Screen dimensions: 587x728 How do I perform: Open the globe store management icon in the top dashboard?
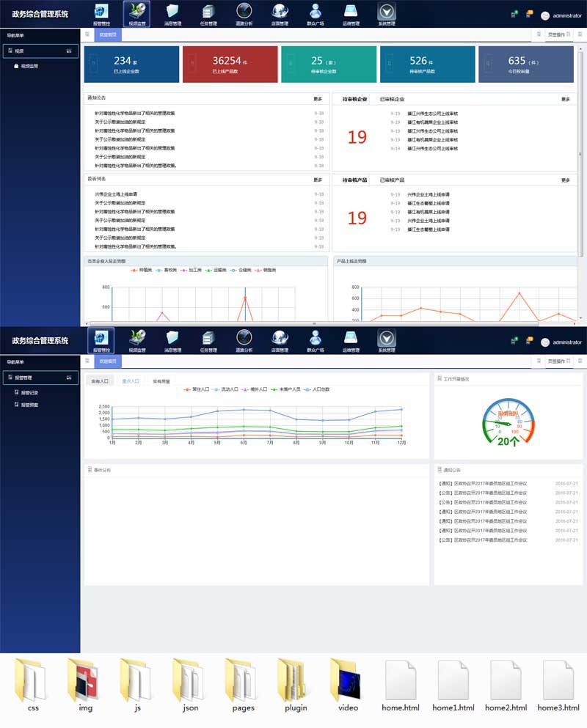[x=280, y=14]
